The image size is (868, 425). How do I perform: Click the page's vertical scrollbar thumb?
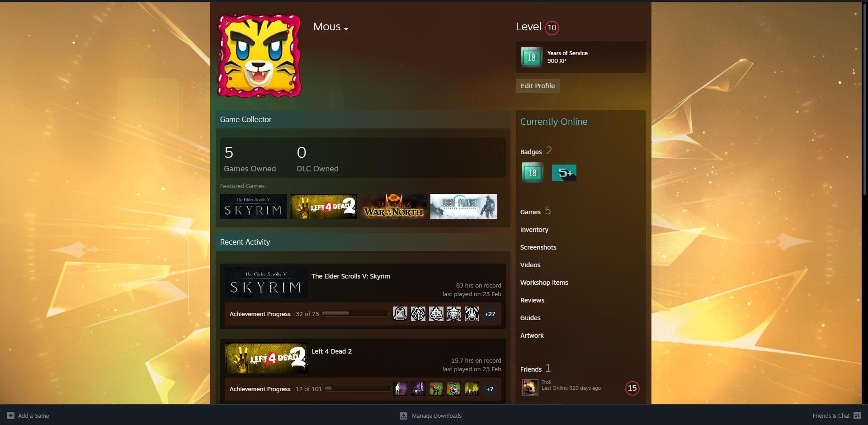click(865, 99)
